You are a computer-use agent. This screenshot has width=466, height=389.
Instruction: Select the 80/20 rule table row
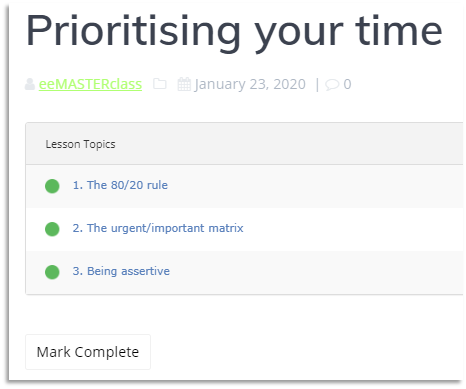(x=244, y=186)
